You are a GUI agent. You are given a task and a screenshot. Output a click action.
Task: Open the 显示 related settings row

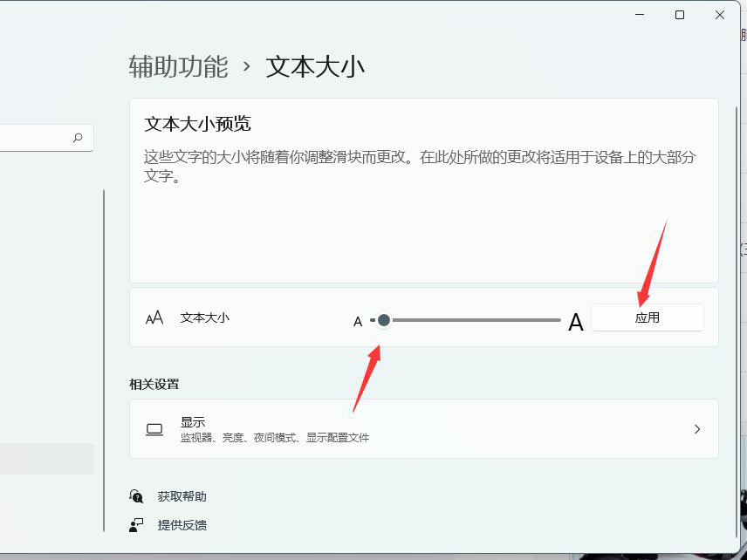point(423,428)
